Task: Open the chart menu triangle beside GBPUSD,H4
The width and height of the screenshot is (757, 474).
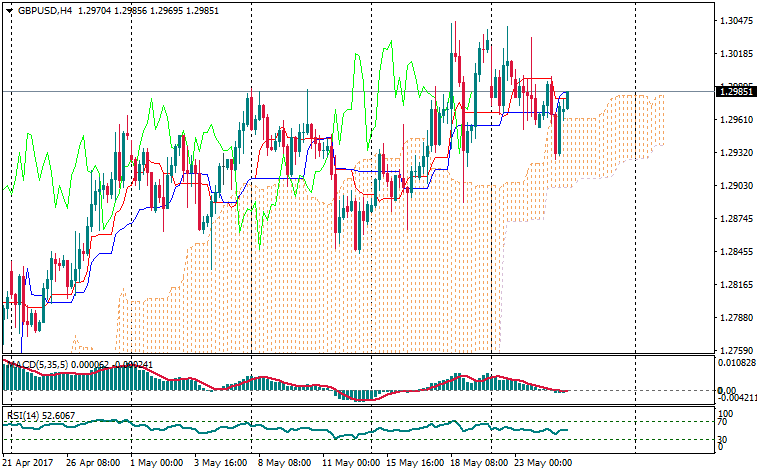Action: pyautogui.click(x=9, y=10)
